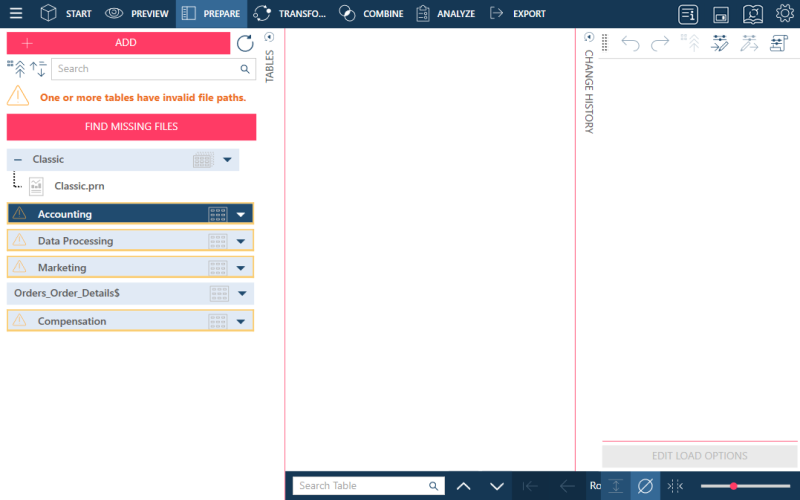Click the Accounting warning triangle icon
This screenshot has height=500, width=800.
pos(19,213)
